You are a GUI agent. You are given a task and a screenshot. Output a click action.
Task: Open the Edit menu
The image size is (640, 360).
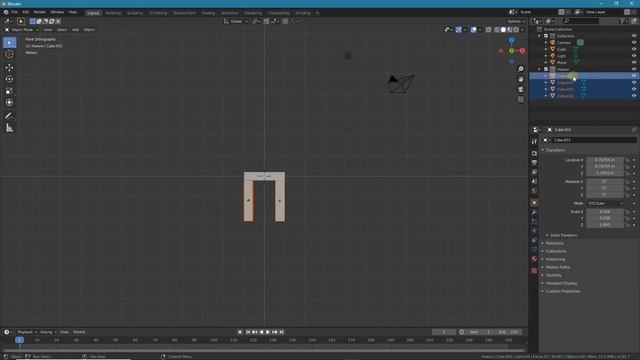pos(26,12)
